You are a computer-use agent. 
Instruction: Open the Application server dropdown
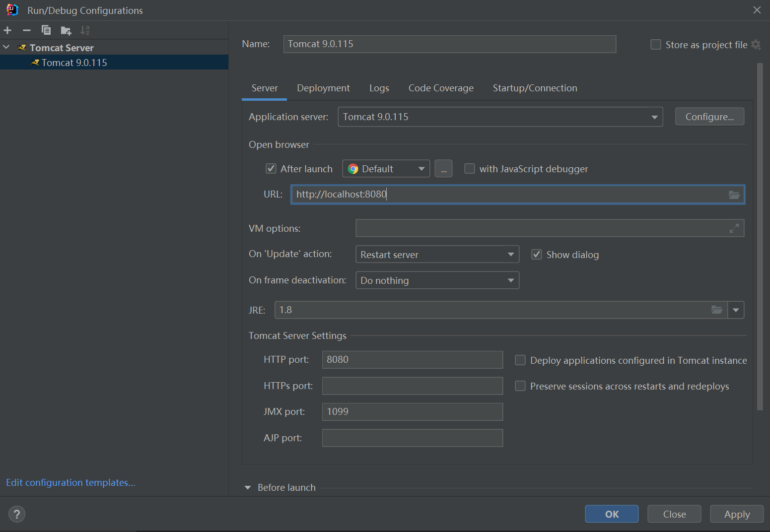coord(500,117)
